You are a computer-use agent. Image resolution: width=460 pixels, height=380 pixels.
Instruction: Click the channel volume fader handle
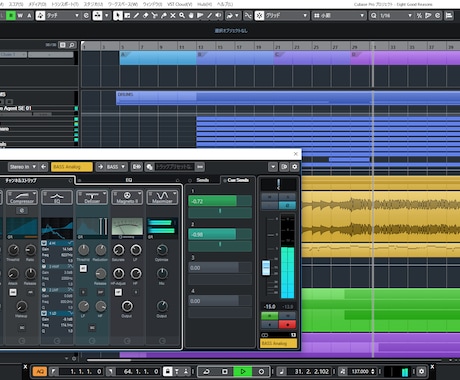[266, 268]
